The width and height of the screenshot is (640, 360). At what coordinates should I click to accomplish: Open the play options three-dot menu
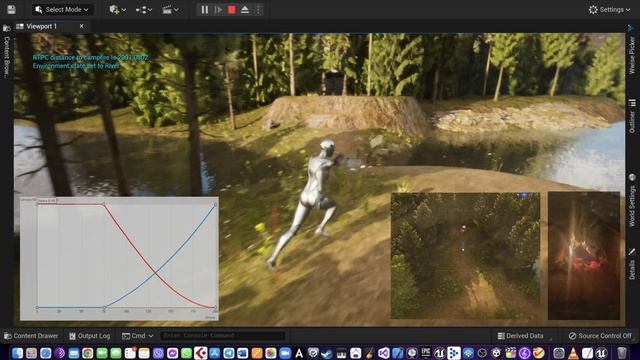coord(258,9)
